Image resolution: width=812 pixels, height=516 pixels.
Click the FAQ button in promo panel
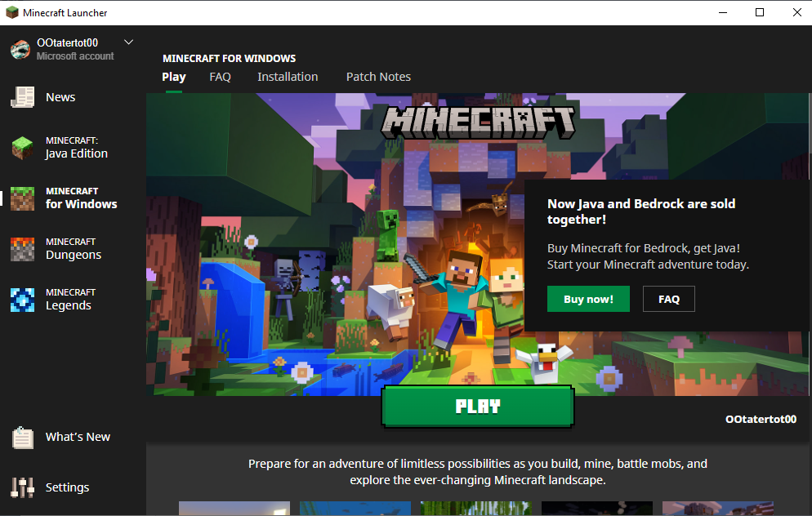[x=668, y=299]
